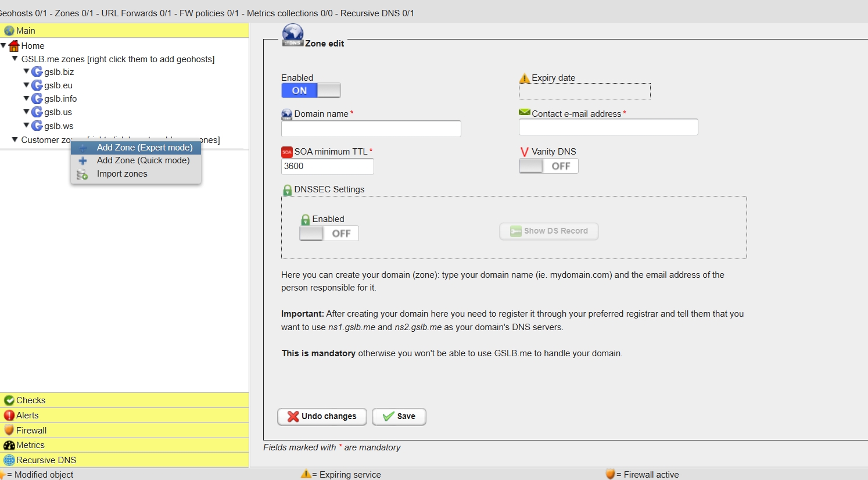Save the zone settings
The image size is (868, 480).
[x=399, y=417]
